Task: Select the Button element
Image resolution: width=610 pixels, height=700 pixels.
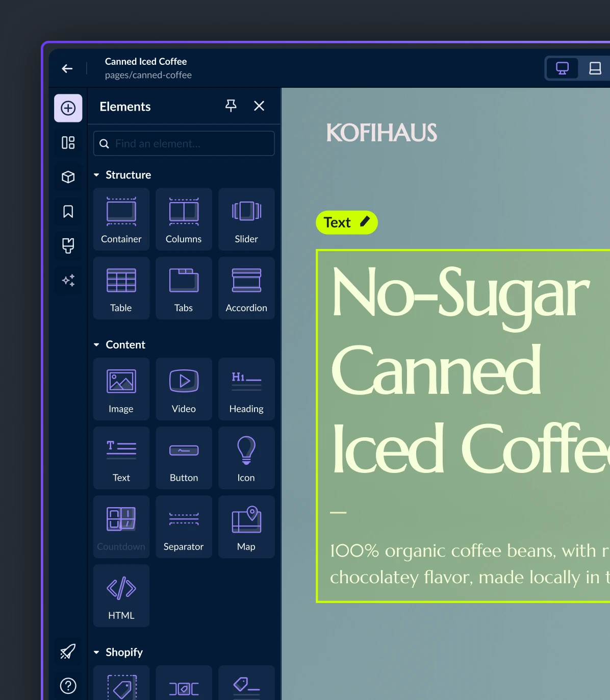Action: coord(184,458)
